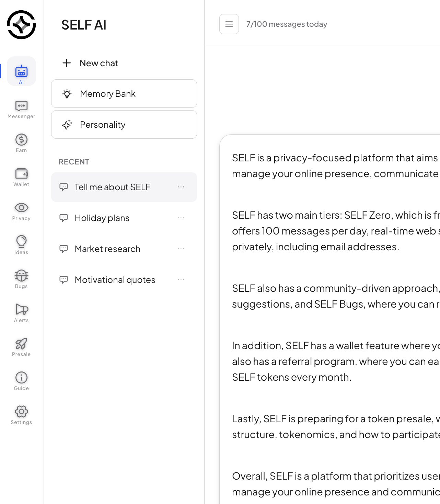This screenshot has height=504, width=440.
Task: Click the paragraph starting 'SELF has two main tiers'
Action: [336, 231]
